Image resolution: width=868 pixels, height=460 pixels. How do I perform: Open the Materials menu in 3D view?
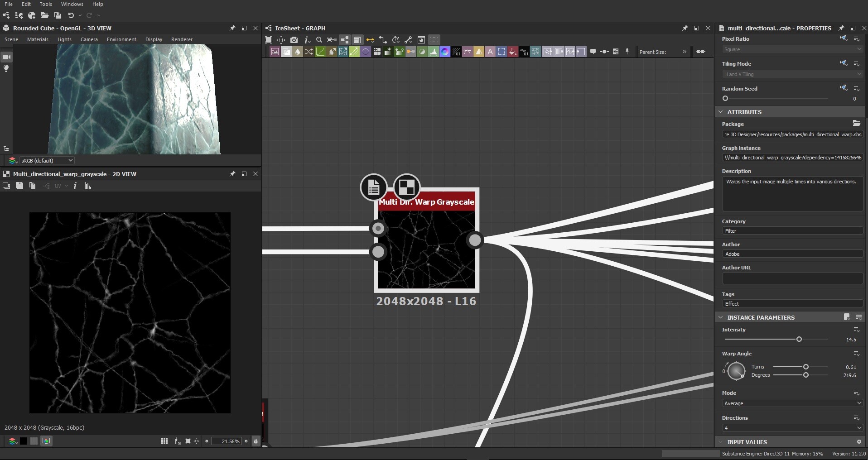(38, 39)
